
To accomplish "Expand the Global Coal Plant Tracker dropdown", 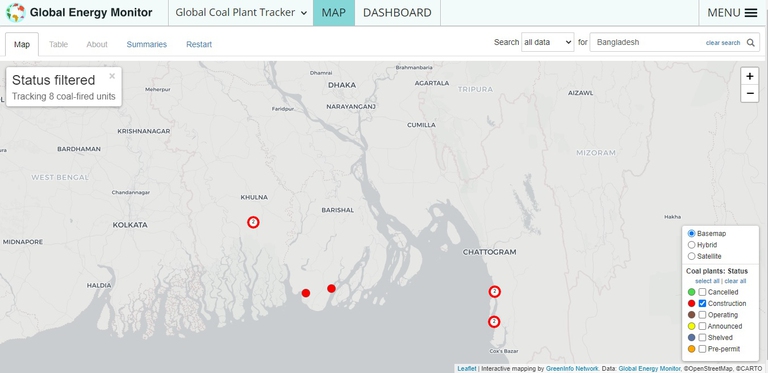I will [x=241, y=13].
